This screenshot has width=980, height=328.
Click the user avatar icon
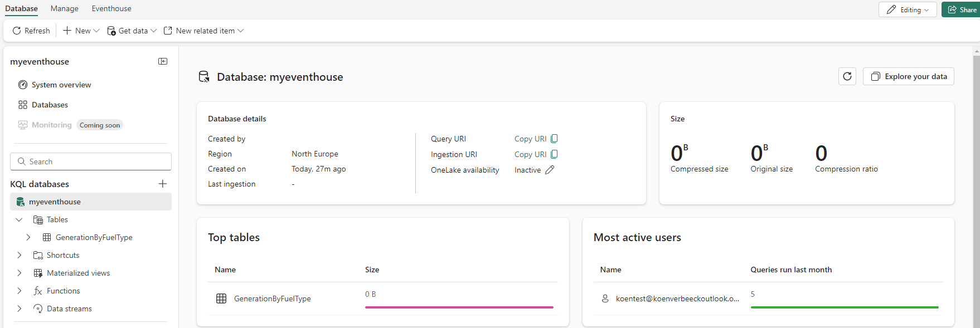pyautogui.click(x=605, y=298)
